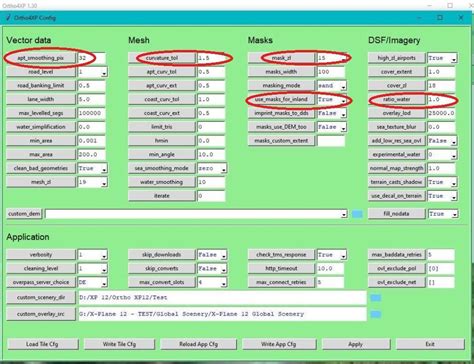Open the mesh_zl dropdown
Image resolution: width=474 pixels, height=364 pixels.
(104, 182)
